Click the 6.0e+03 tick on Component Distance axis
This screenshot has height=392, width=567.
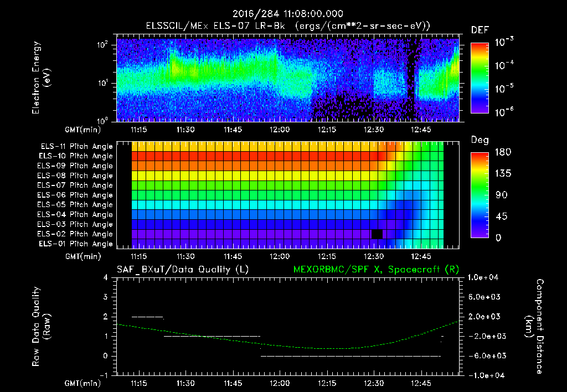click(x=484, y=297)
